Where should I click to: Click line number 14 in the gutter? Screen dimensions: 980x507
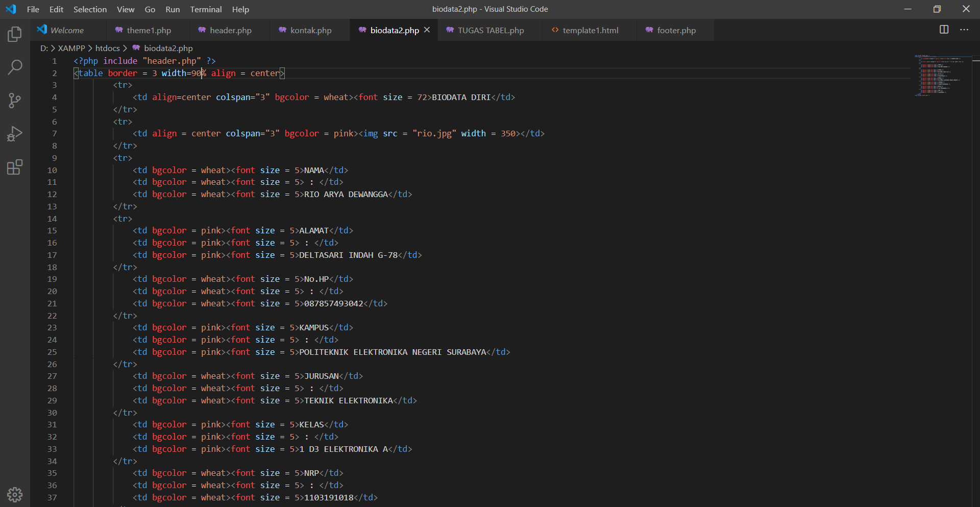tap(52, 219)
